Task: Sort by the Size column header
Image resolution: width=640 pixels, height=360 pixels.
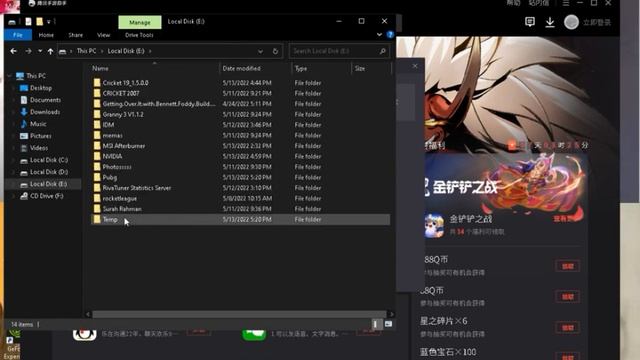Action: pos(360,68)
